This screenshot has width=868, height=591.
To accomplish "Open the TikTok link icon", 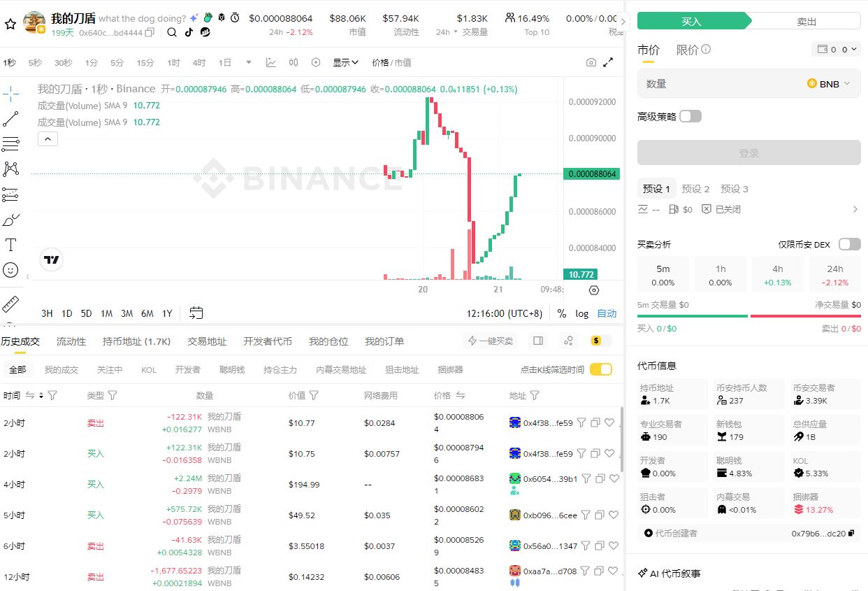I will coord(189,32).
